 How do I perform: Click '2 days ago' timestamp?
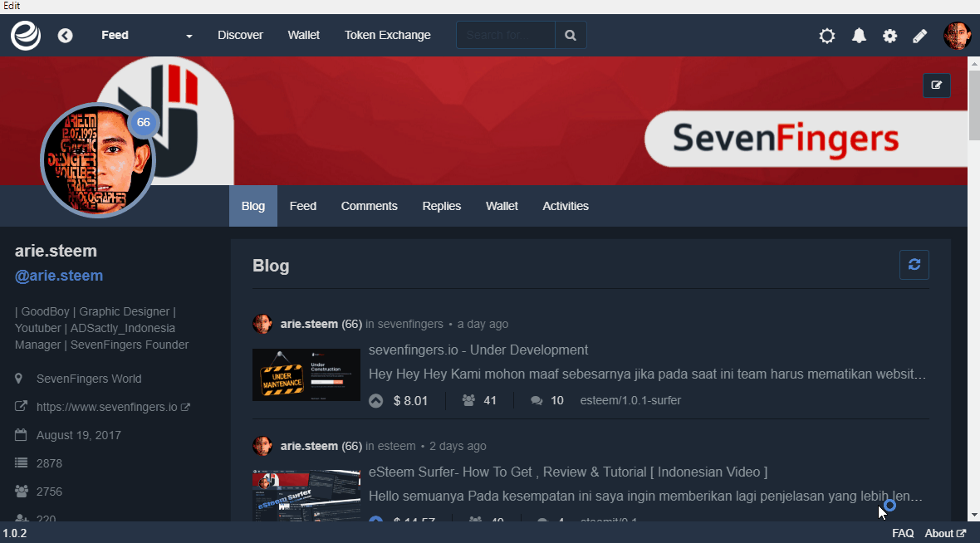458,446
